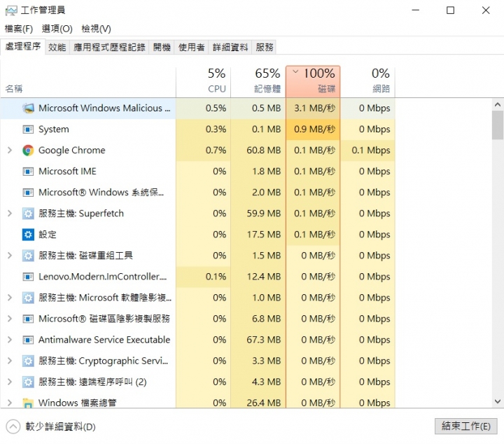The height and width of the screenshot is (444, 504).
Task: Switch to the 應用程式歷程記錄 tab
Action: coord(109,48)
